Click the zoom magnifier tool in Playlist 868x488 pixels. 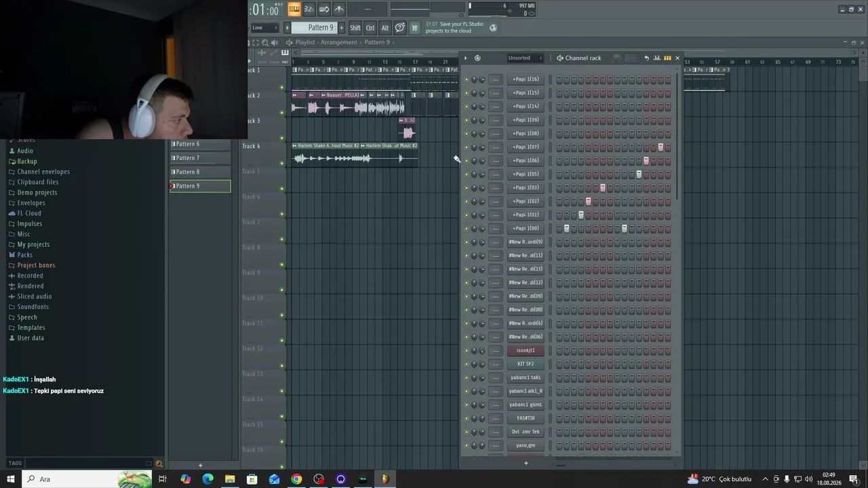pyautogui.click(x=265, y=42)
